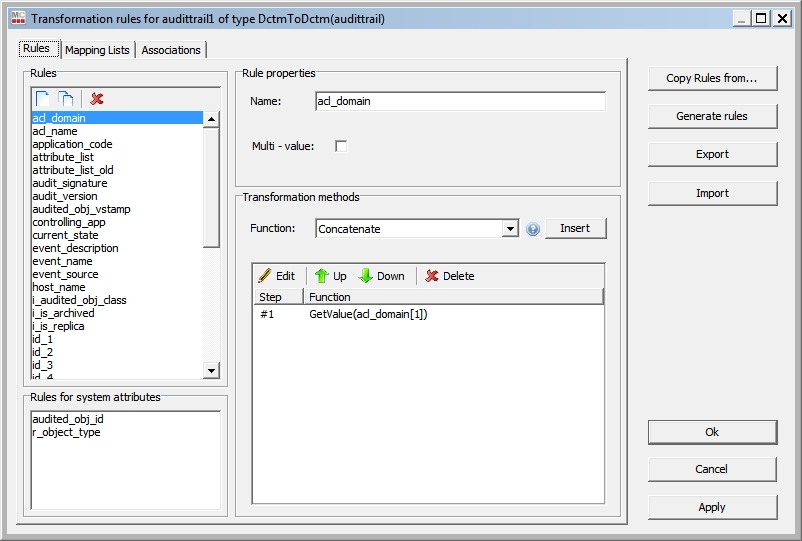The width and height of the screenshot is (802, 541).
Task: Edit the selected transformation step
Action: click(x=277, y=276)
